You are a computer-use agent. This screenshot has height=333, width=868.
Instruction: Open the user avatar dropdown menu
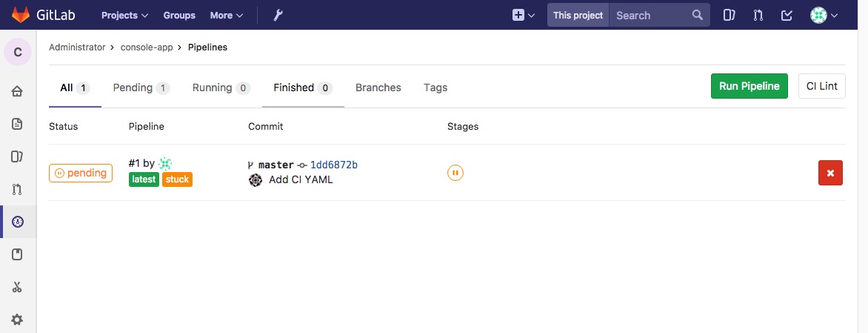[824, 15]
